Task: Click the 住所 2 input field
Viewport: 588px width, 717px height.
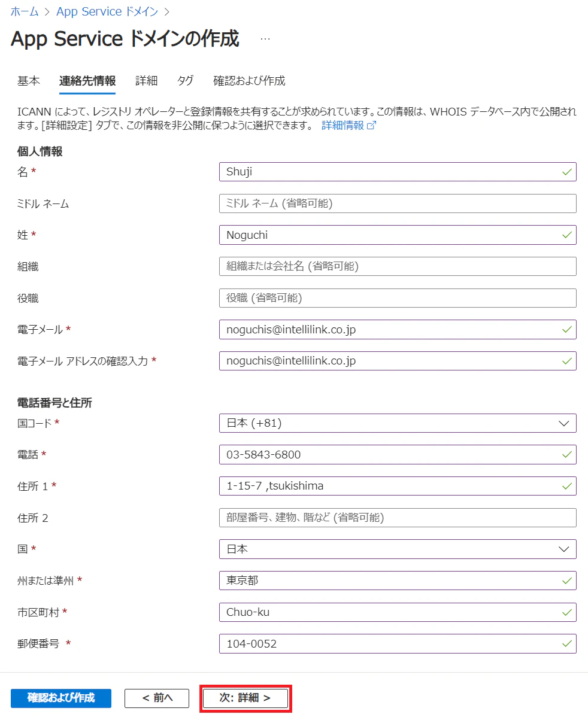Action: click(x=397, y=518)
